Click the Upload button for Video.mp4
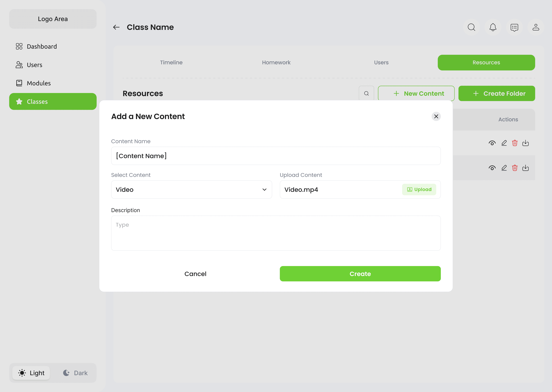 (x=419, y=189)
